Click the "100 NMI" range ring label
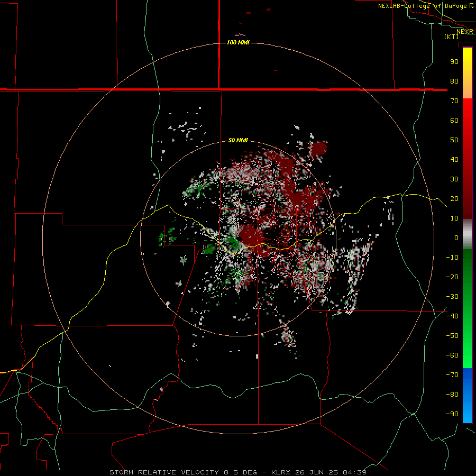This screenshot has width=476, height=476. pyautogui.click(x=238, y=42)
